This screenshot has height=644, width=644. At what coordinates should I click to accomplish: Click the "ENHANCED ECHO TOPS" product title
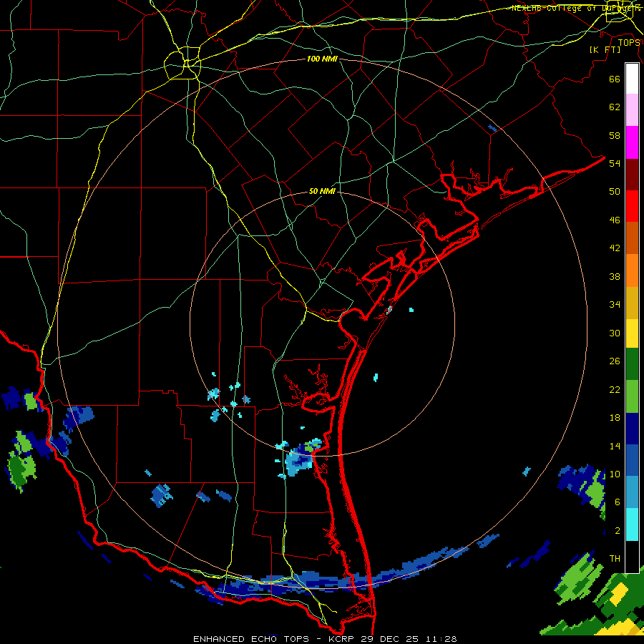pyautogui.click(x=251, y=639)
